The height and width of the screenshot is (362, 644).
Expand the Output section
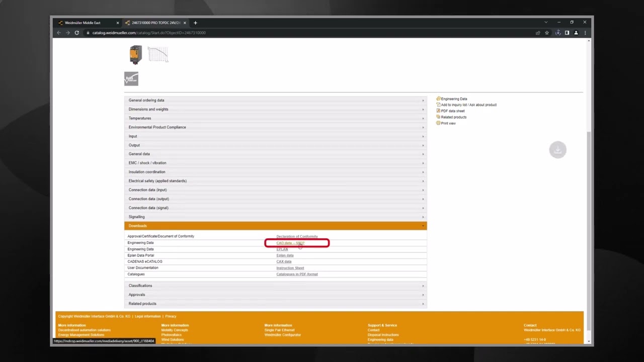(275, 145)
